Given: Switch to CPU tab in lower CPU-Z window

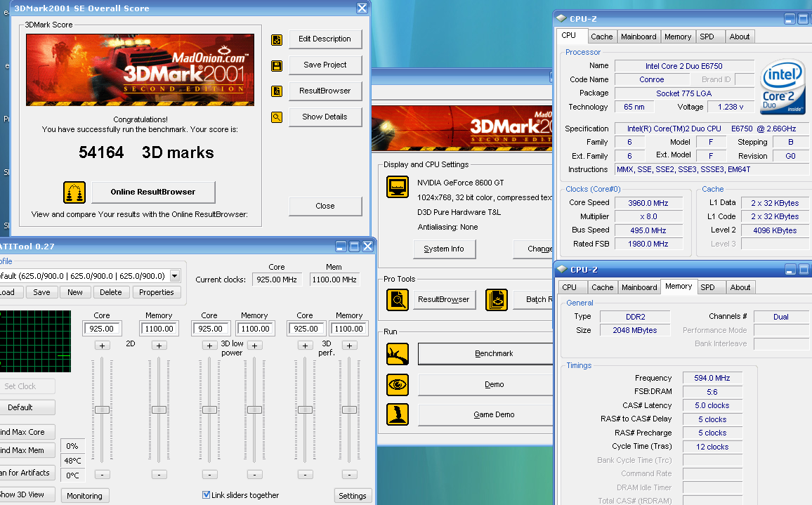Looking at the screenshot, I should point(569,287).
